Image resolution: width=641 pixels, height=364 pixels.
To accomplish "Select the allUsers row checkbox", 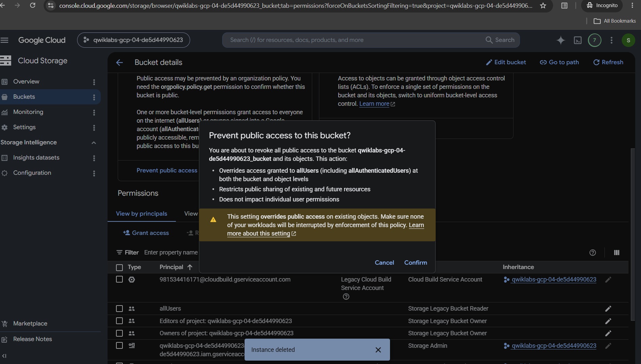I will (x=119, y=309).
